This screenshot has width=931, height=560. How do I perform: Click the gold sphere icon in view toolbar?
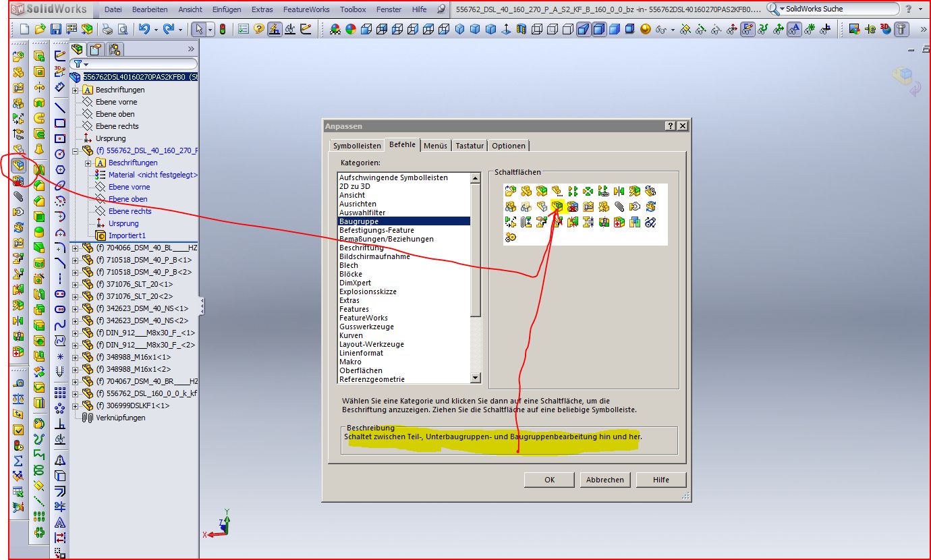coord(646,30)
